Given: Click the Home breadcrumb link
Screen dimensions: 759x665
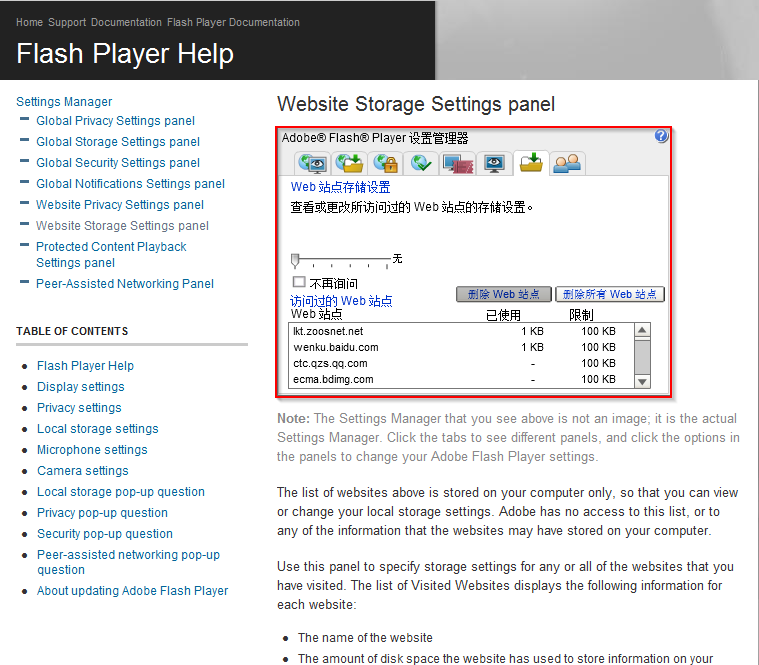Looking at the screenshot, I should pos(29,22).
